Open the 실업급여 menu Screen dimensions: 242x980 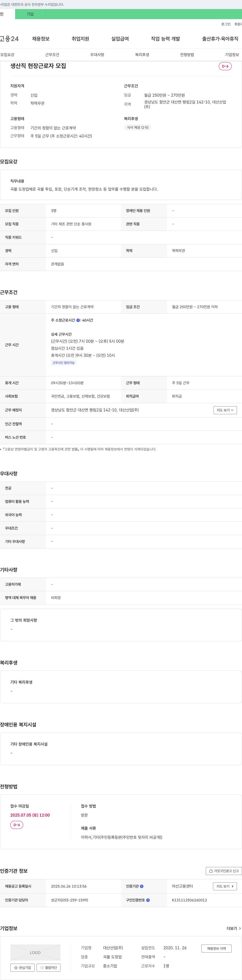coord(120,39)
